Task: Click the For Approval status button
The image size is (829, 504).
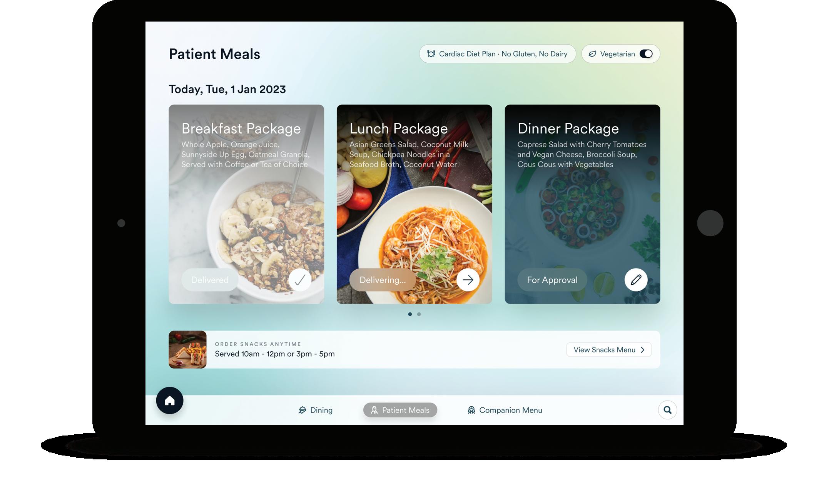Action: pos(552,280)
